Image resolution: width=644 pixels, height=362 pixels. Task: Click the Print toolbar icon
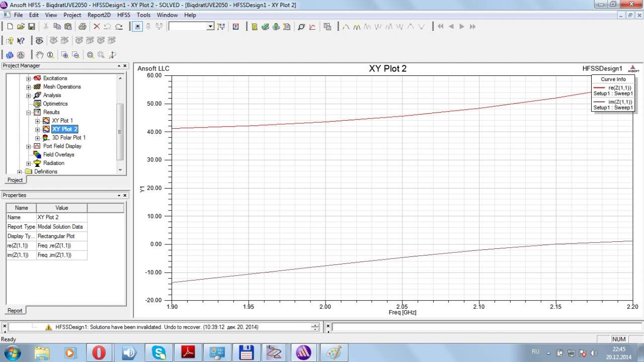click(x=82, y=27)
